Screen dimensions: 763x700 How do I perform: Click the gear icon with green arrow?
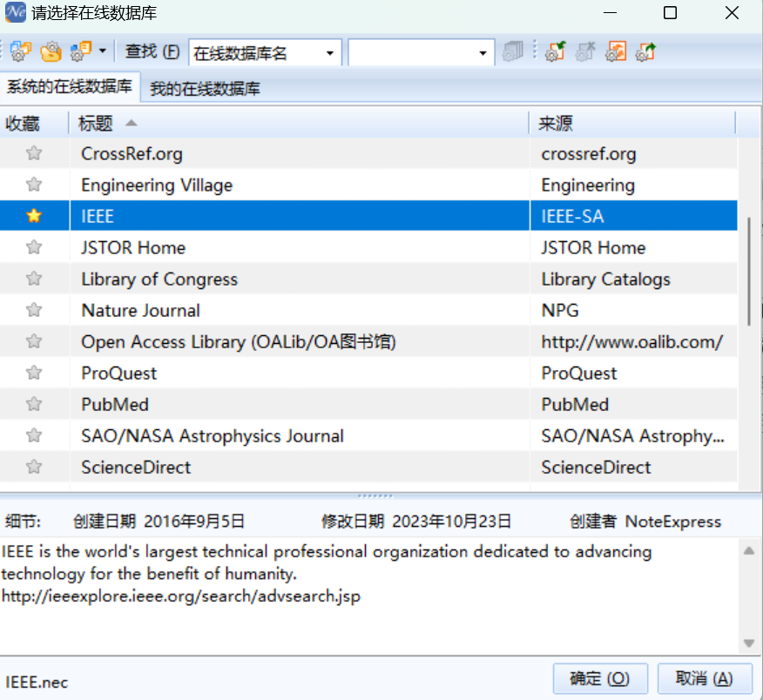coord(555,51)
